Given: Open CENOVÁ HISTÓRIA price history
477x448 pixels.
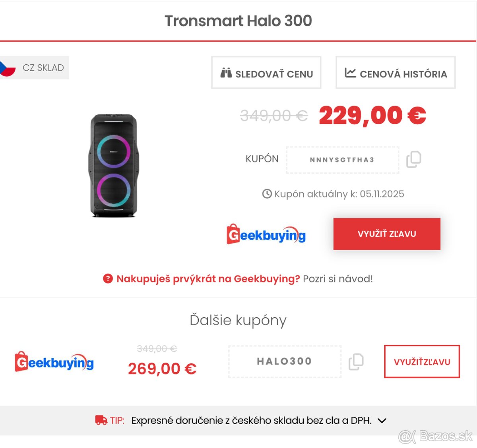Looking at the screenshot, I should coord(396,73).
